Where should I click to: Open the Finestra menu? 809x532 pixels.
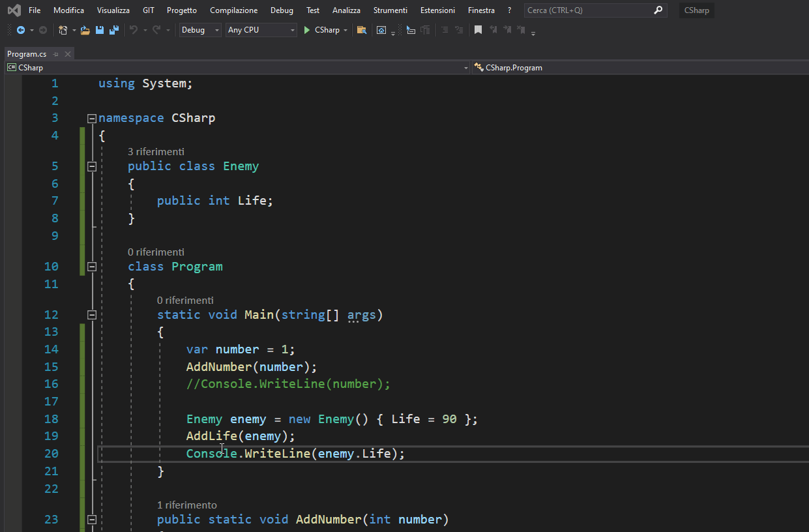481,10
